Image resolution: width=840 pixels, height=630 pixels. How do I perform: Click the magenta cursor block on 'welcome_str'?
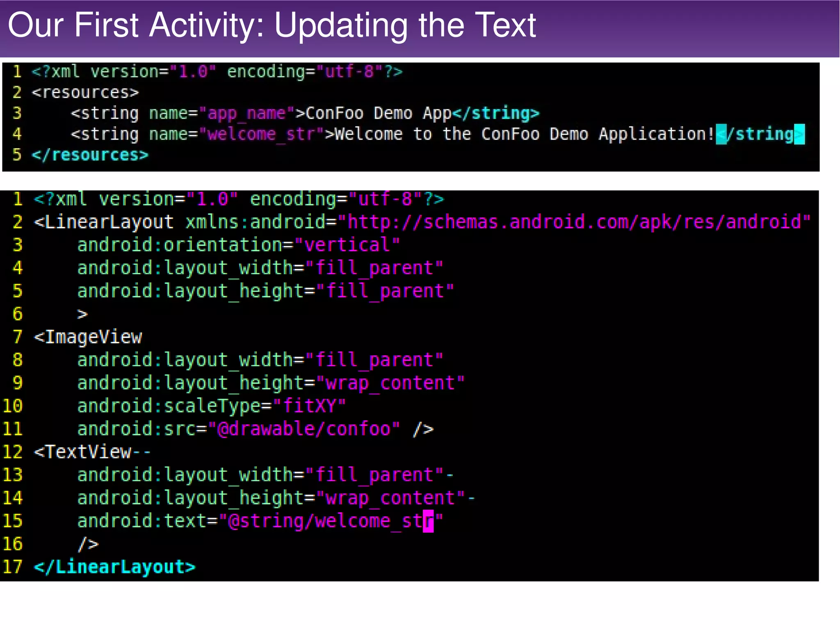428,521
